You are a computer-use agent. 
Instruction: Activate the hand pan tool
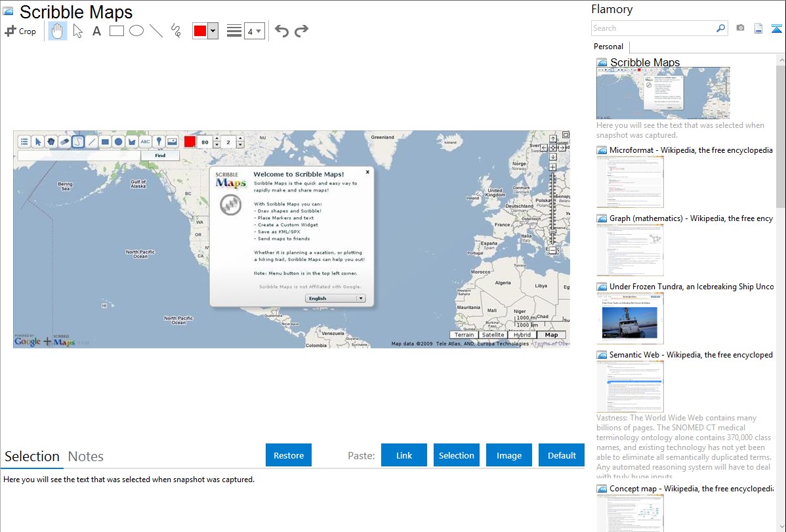tap(58, 31)
